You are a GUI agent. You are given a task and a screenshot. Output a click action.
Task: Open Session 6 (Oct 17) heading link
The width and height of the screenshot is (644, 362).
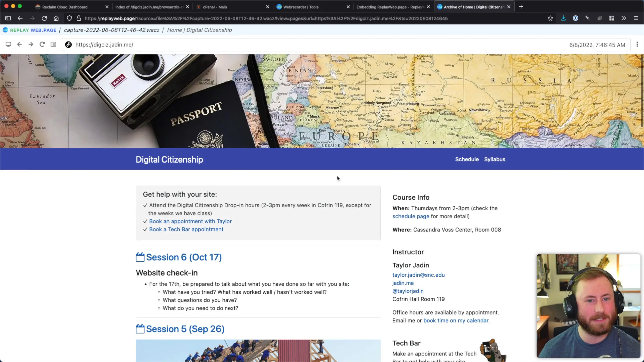click(184, 257)
